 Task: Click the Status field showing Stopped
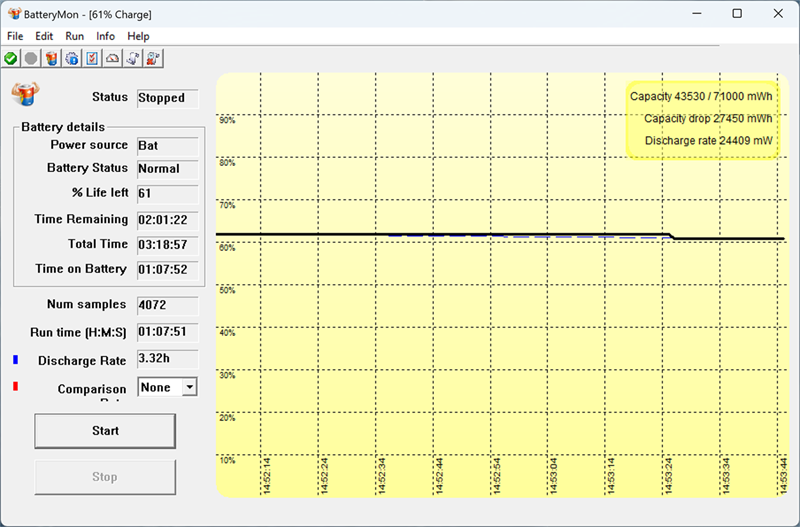pyautogui.click(x=168, y=98)
